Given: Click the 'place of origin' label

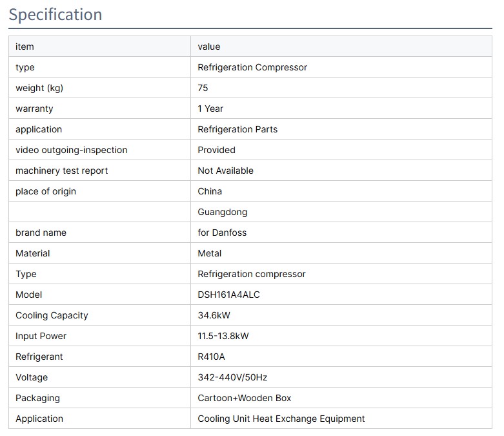Looking at the screenshot, I should pyautogui.click(x=46, y=191).
